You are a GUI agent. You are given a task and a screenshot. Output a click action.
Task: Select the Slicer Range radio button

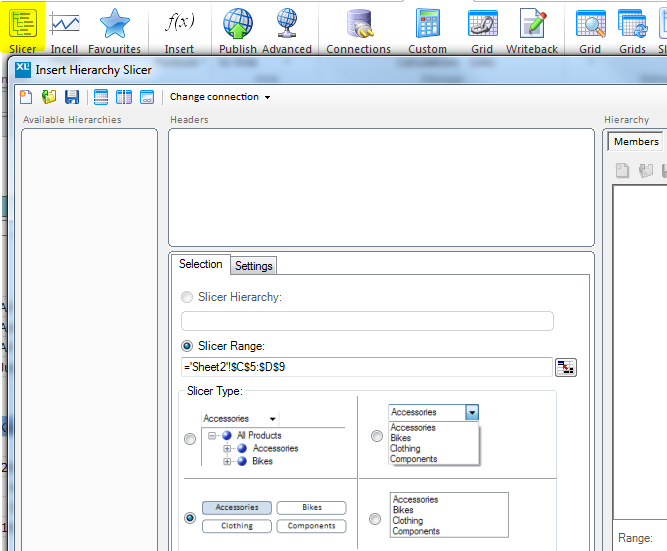point(187,346)
